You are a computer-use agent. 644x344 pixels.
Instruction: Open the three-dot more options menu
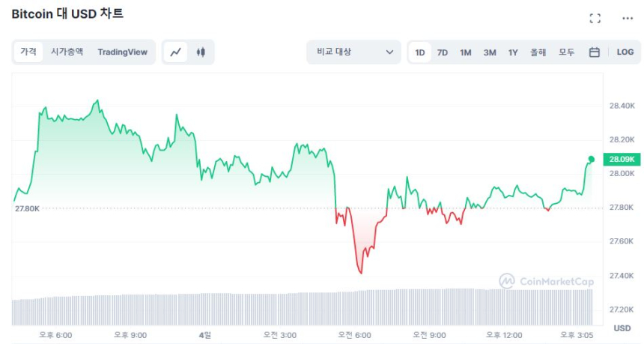click(x=628, y=18)
